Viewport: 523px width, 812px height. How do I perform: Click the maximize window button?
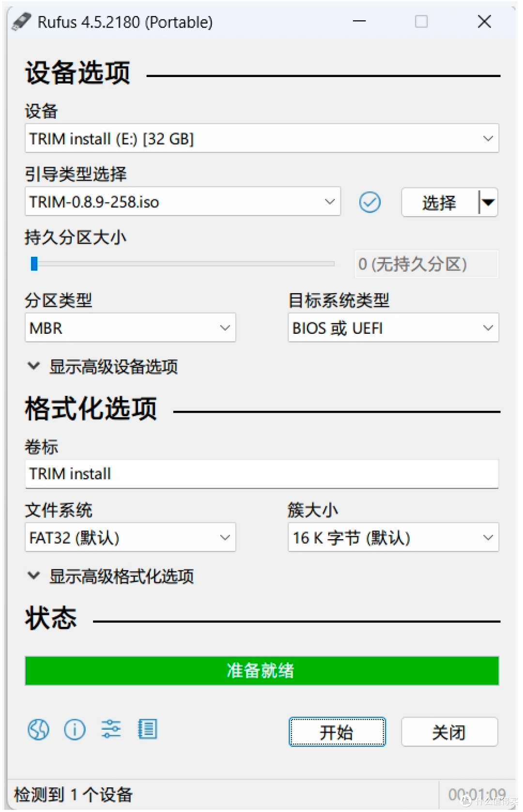click(421, 21)
